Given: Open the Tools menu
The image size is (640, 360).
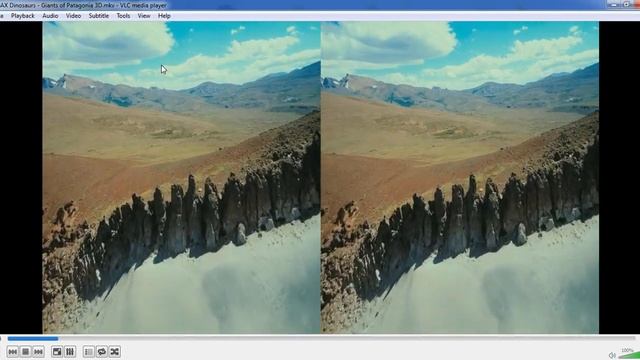Looking at the screenshot, I should pos(123,16).
